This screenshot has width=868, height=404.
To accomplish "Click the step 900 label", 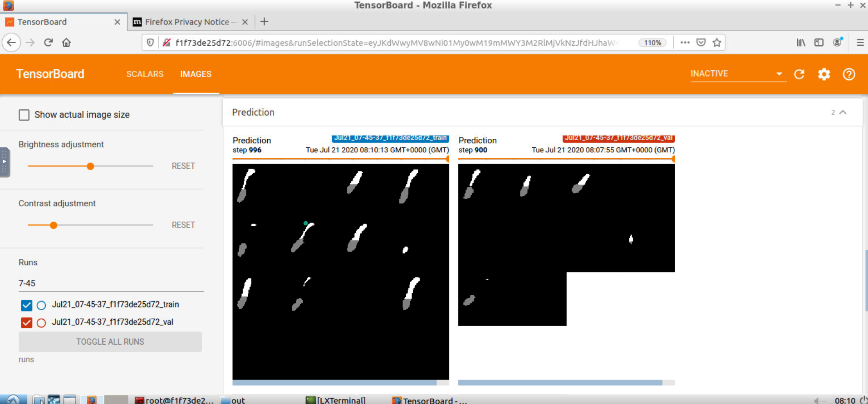I will coord(473,150).
